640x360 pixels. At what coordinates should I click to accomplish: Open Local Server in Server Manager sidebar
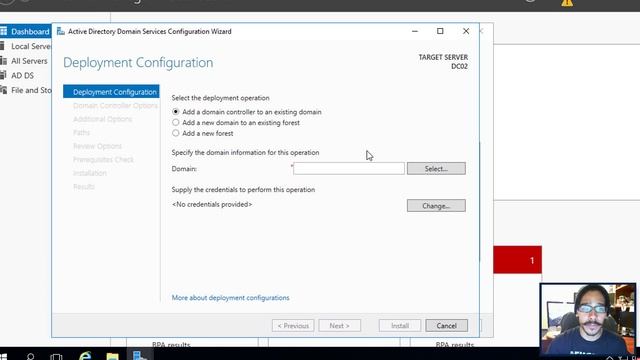(25, 46)
